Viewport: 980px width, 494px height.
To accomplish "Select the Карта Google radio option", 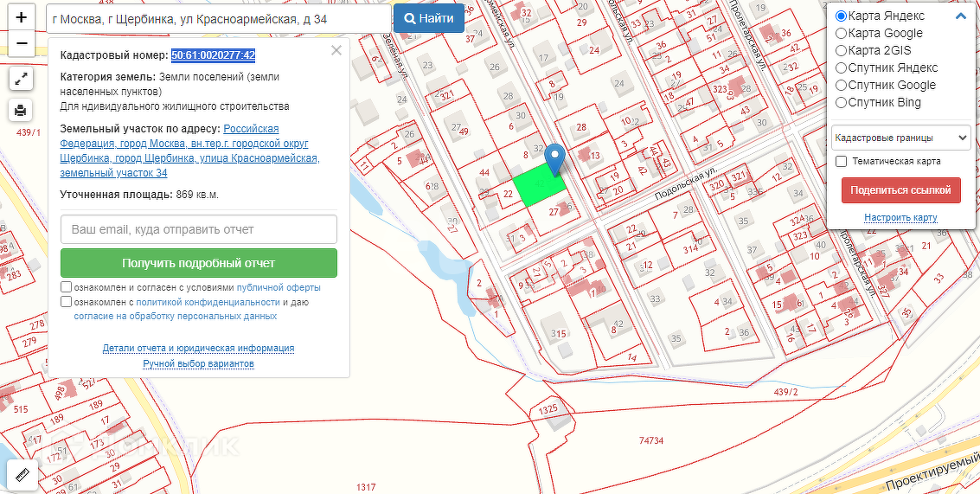I will [841, 34].
